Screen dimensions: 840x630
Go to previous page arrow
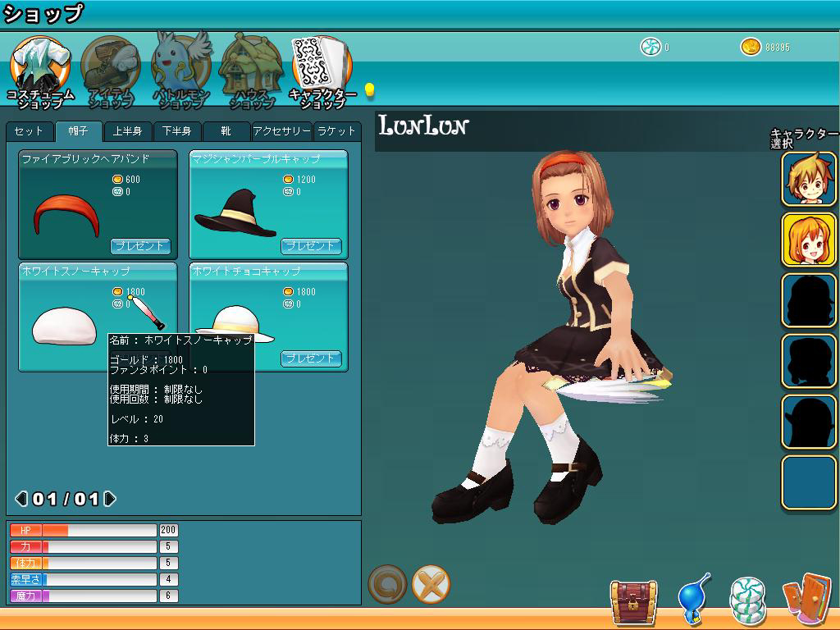21,499
